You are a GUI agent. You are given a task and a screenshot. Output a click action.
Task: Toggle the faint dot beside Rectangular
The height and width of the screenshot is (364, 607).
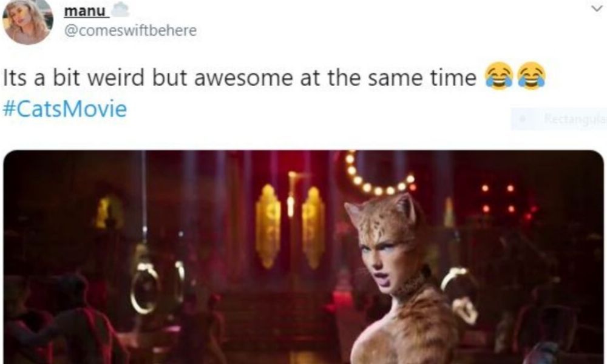pyautogui.click(x=522, y=119)
